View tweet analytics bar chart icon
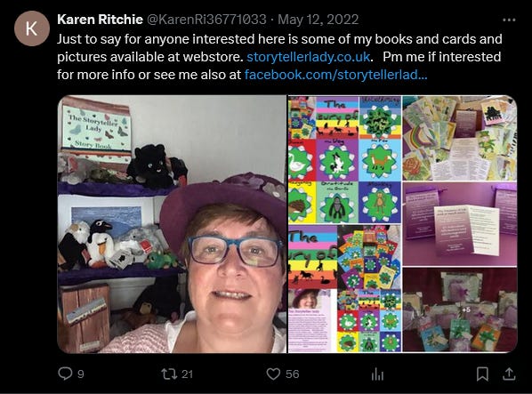Screen dimensions: 532x394 pyautogui.click(x=377, y=374)
